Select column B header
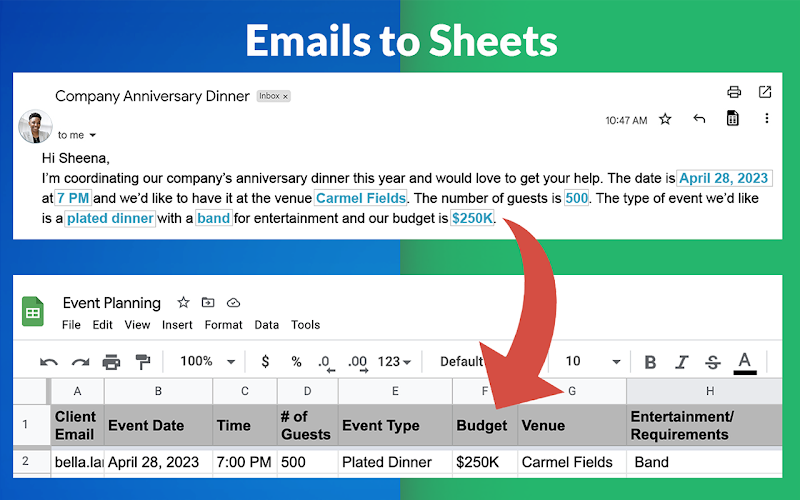The width and height of the screenshot is (800, 500). (158, 391)
